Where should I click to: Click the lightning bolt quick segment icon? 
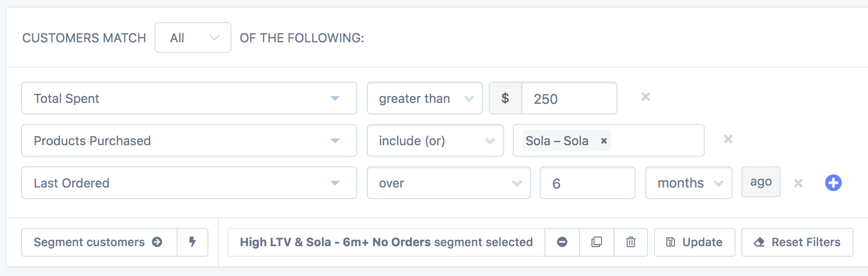point(193,242)
